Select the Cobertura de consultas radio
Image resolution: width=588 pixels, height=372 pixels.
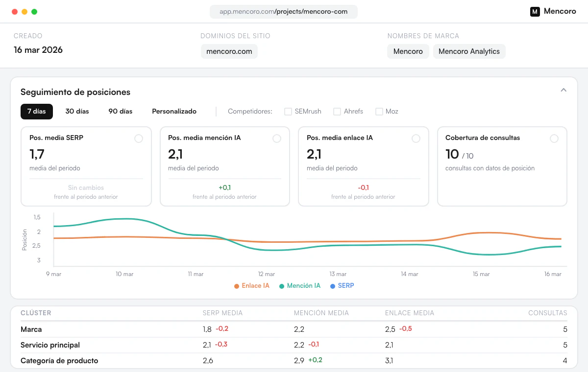click(x=554, y=139)
